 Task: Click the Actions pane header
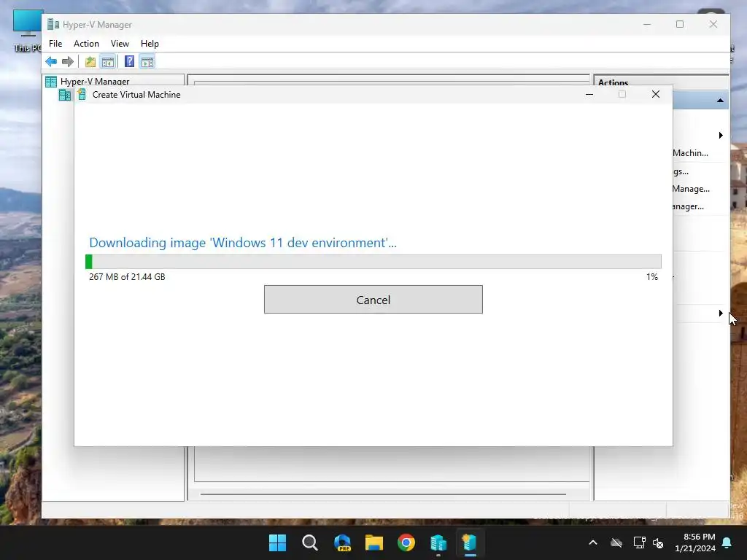click(x=661, y=82)
